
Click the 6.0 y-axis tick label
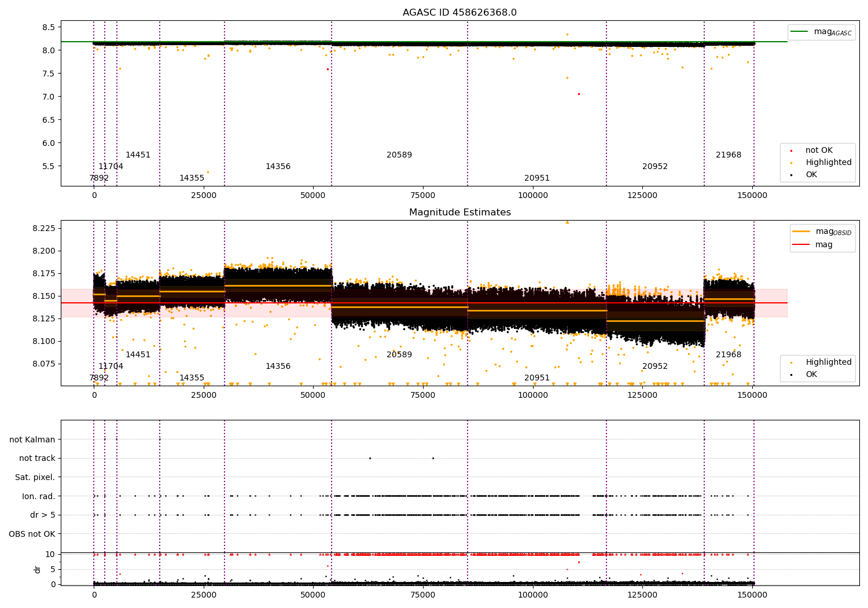(x=49, y=144)
